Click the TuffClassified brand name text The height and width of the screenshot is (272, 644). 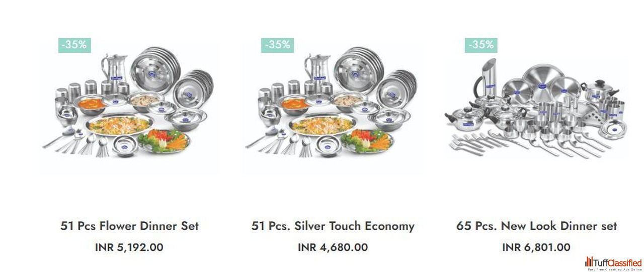pos(618,262)
